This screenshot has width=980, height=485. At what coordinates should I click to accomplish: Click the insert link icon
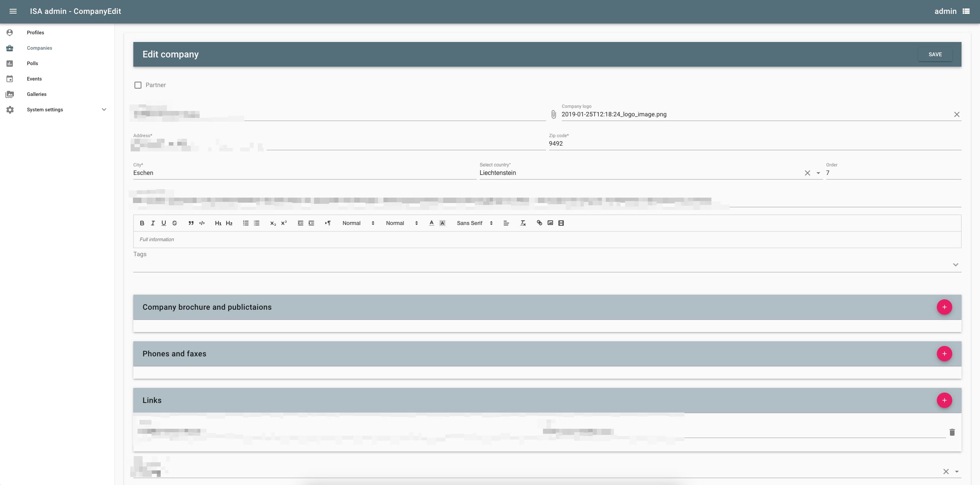[539, 223]
